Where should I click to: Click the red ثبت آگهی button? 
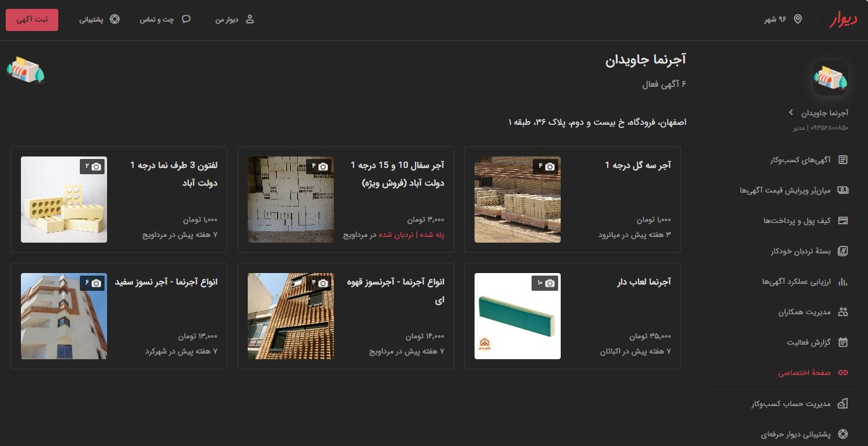coord(32,20)
